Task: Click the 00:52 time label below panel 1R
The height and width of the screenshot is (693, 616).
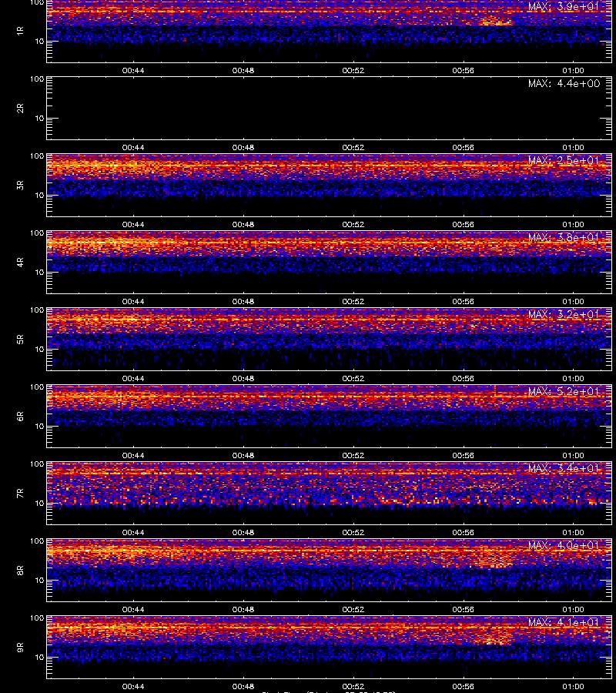Action: [x=353, y=70]
